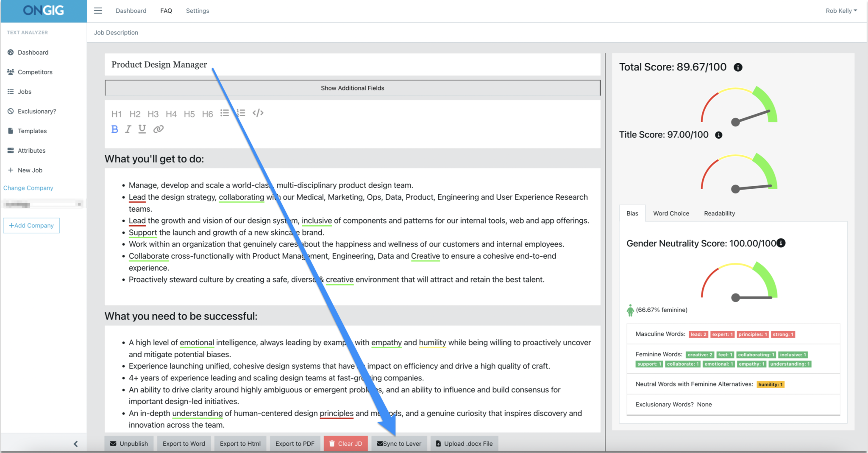The height and width of the screenshot is (453, 868).
Task: Click the Sync to Lever button
Action: pyautogui.click(x=399, y=443)
